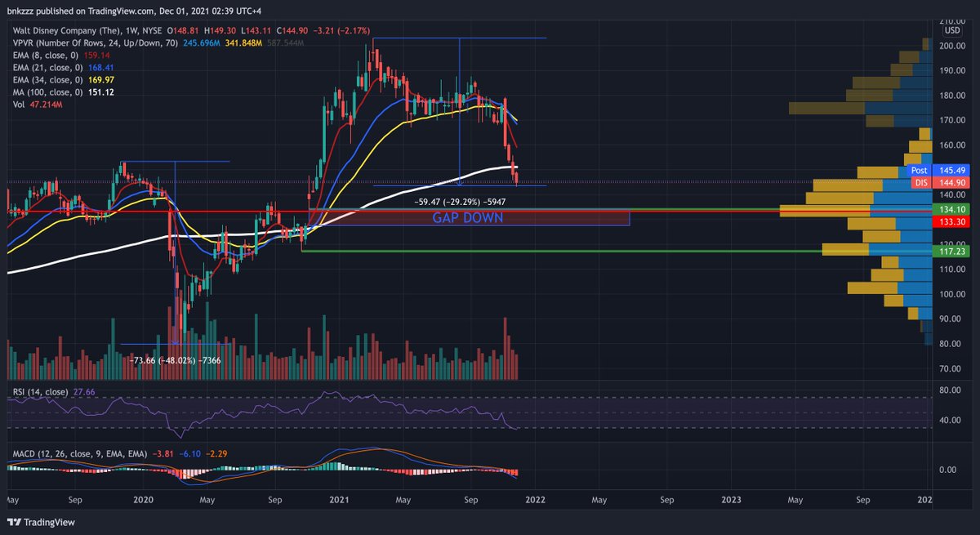The width and height of the screenshot is (980, 535).
Task: Click 200.00 on the price axis
Action: coord(952,46)
